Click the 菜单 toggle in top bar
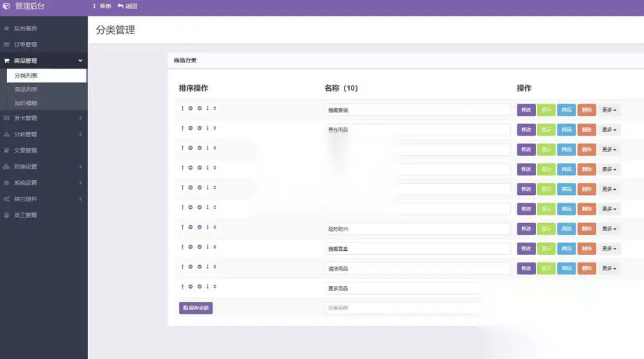 click(102, 6)
